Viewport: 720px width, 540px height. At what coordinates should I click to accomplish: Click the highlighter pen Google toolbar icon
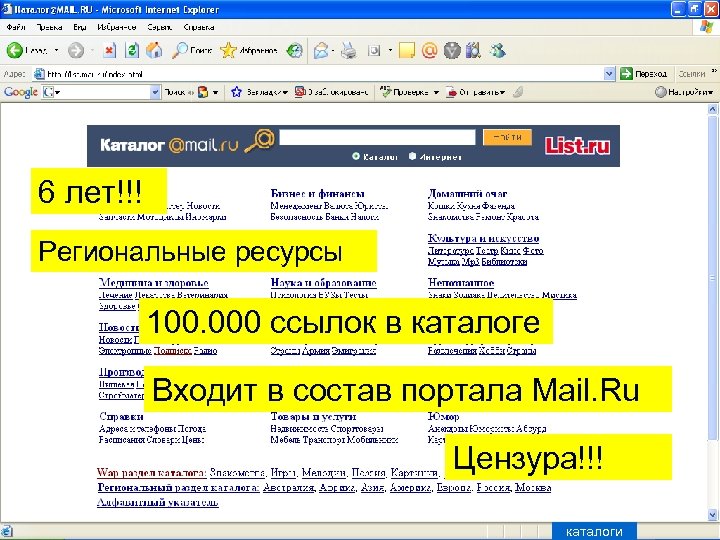518,92
